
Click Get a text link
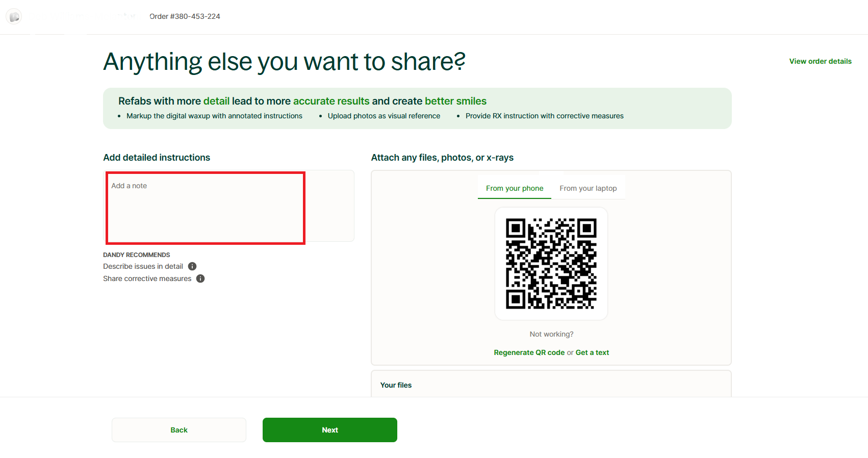click(x=592, y=352)
